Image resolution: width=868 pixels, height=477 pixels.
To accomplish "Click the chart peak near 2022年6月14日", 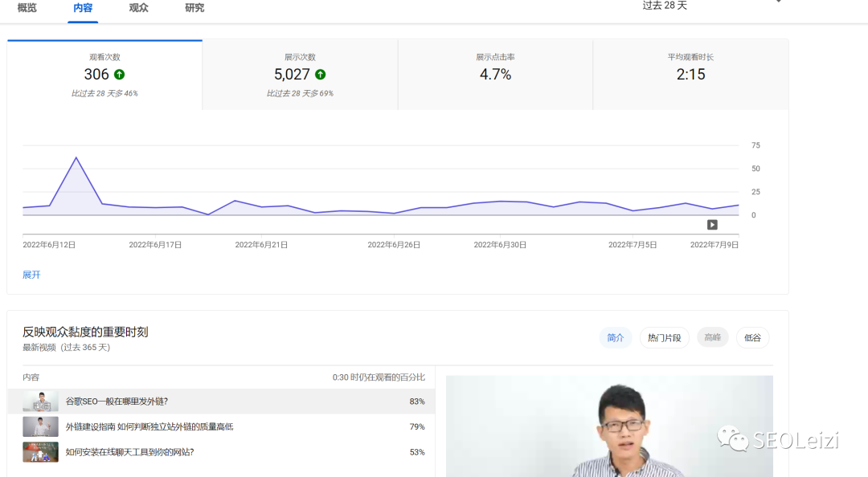I will click(x=76, y=158).
